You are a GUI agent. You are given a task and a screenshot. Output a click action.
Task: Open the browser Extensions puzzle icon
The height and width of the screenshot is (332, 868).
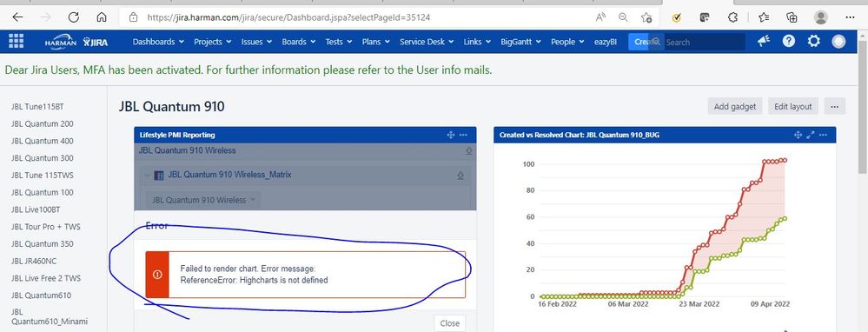click(x=733, y=17)
